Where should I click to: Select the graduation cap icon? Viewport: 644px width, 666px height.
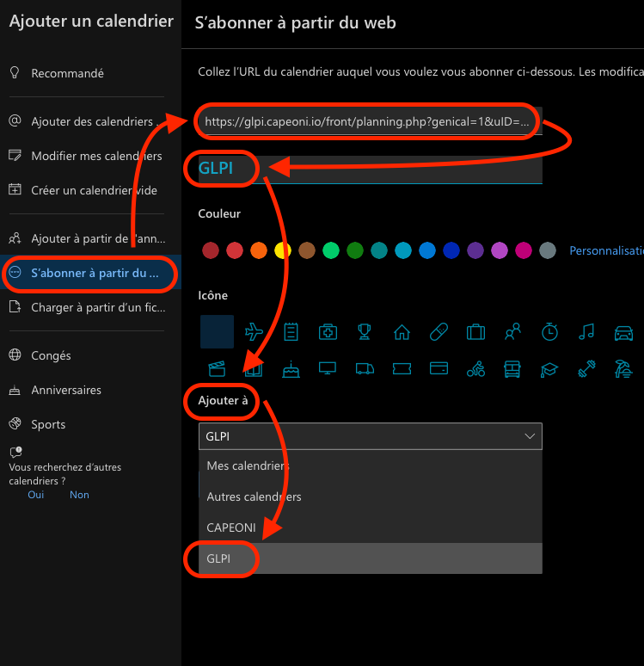[549, 369]
